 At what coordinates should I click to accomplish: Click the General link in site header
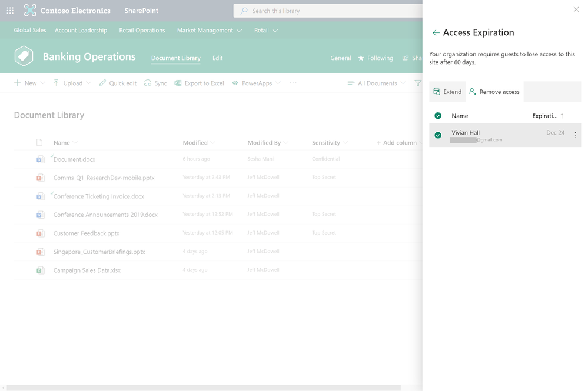[341, 58]
